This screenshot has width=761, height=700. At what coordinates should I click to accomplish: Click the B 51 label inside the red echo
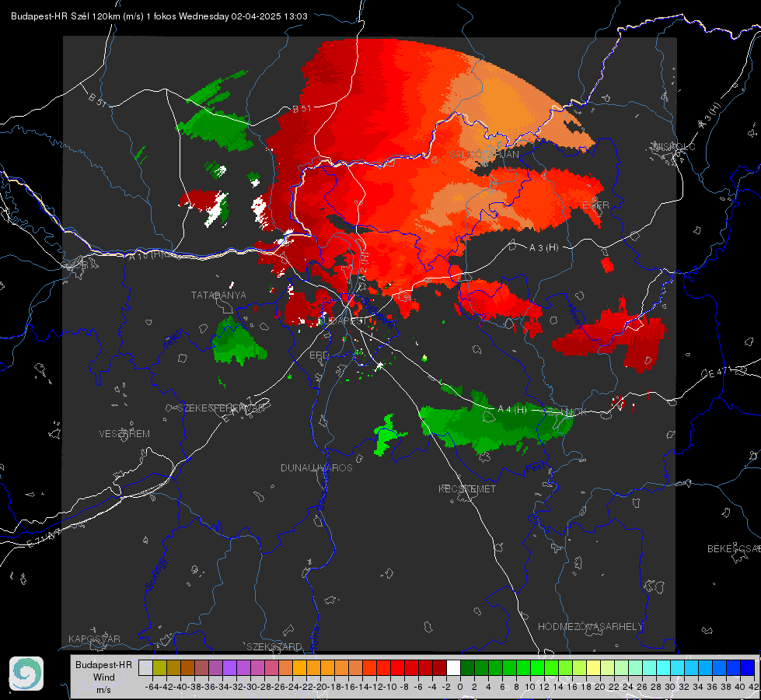(x=302, y=109)
